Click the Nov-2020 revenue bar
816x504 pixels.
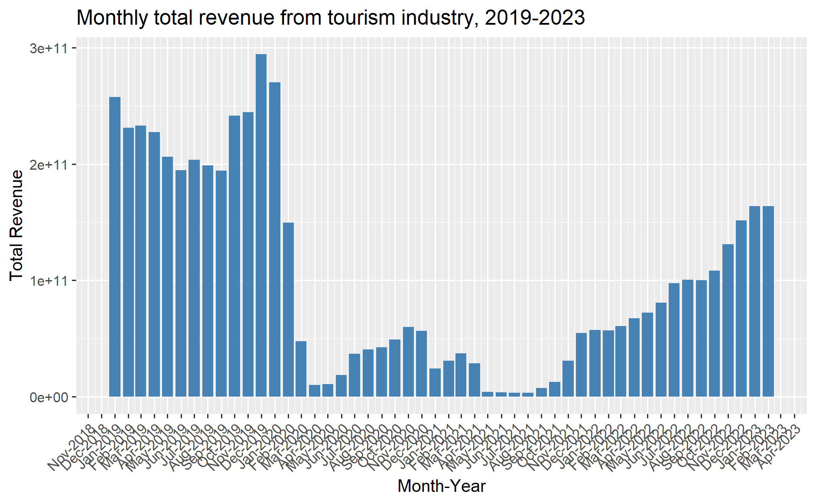(408, 362)
